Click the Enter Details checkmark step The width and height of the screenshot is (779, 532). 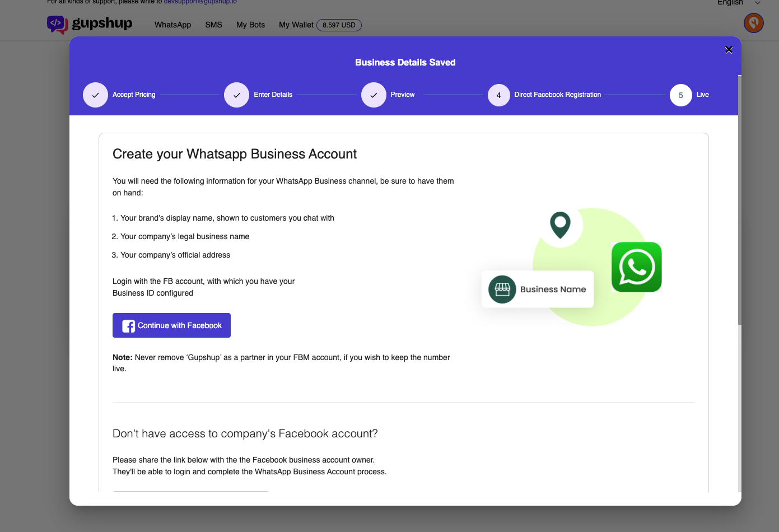pyautogui.click(x=236, y=95)
